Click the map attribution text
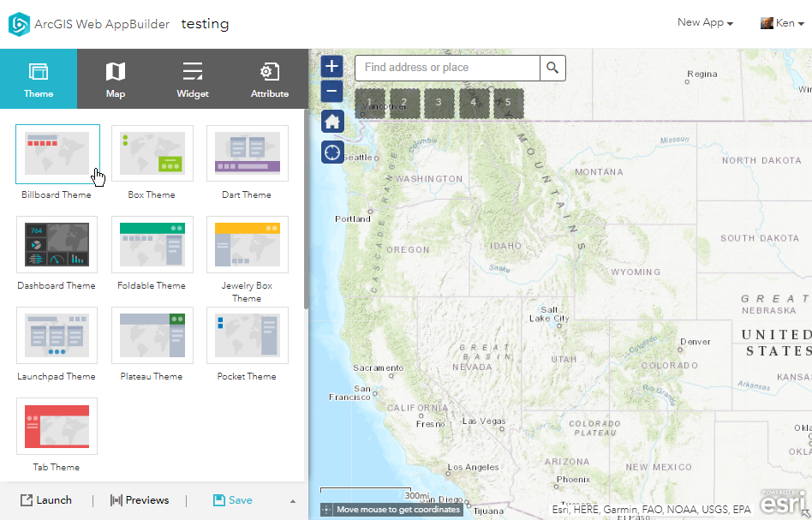 pos(651,510)
